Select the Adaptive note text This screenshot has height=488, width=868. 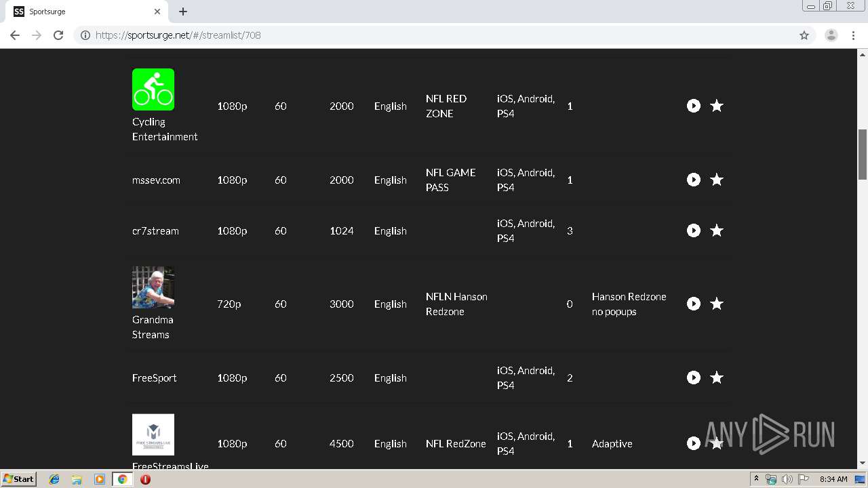tap(612, 443)
